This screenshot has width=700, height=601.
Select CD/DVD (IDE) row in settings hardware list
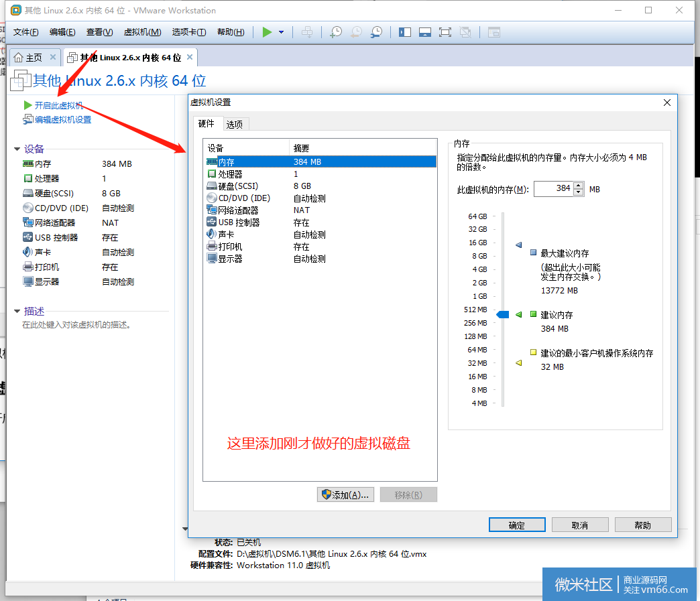(320, 198)
